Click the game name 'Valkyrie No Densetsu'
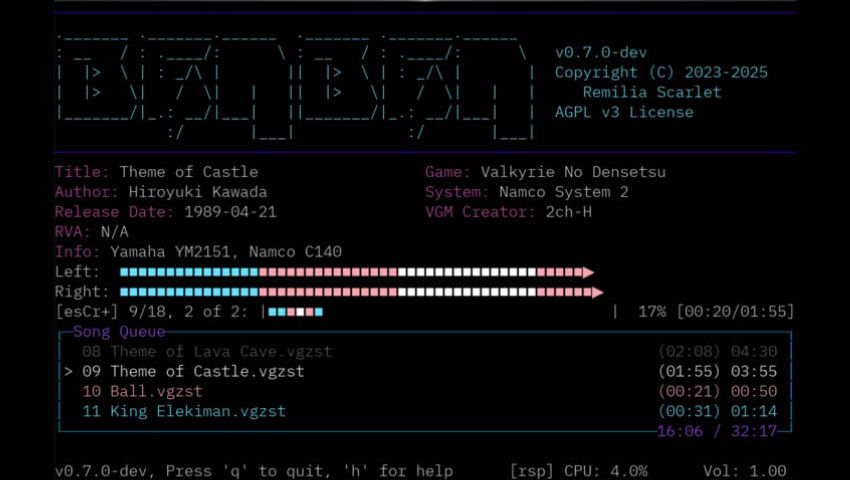 (573, 172)
